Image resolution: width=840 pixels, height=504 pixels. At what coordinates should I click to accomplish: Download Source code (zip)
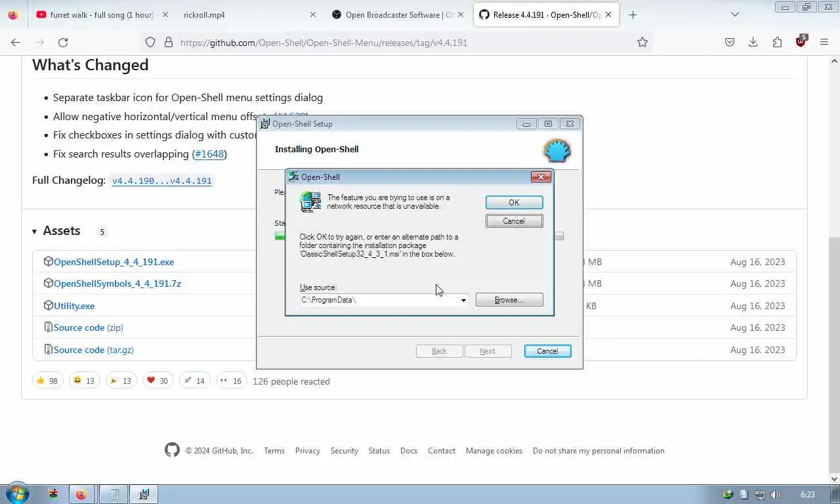88,327
